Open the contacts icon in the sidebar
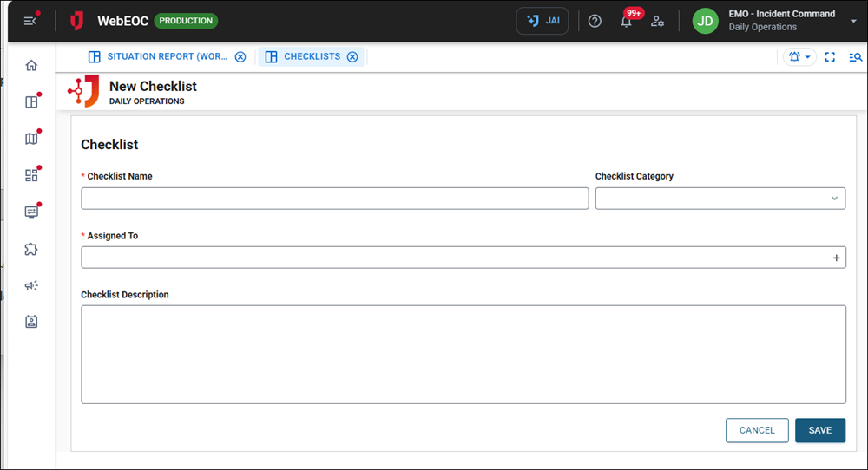Screen dimensions: 868x470 point(32,322)
